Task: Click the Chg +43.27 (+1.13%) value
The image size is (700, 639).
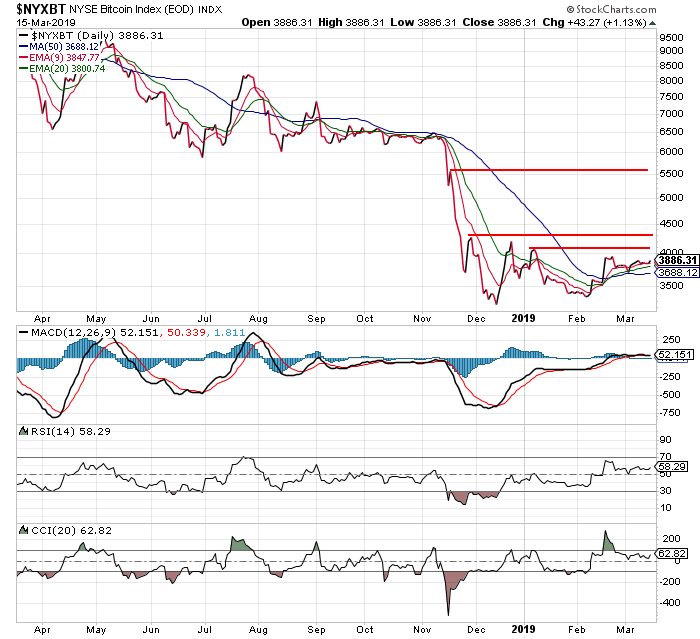Action: click(x=594, y=22)
